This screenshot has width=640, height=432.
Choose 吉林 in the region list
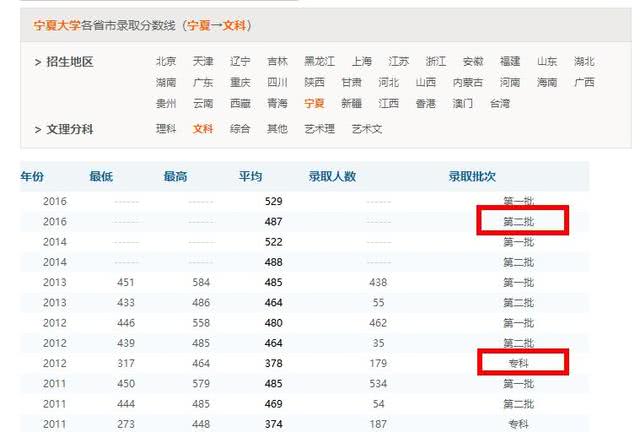pyautogui.click(x=277, y=61)
